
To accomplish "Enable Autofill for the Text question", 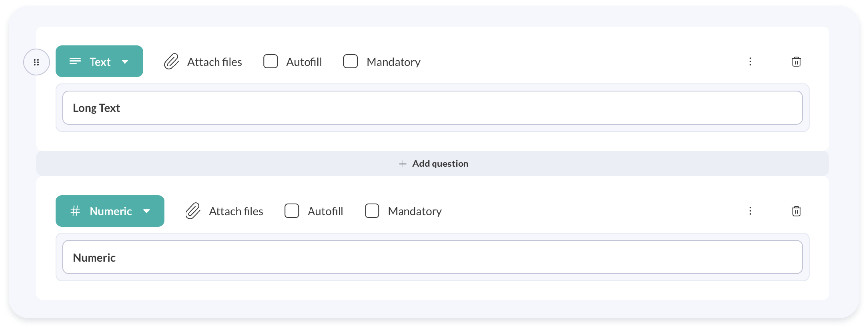I will click(271, 62).
